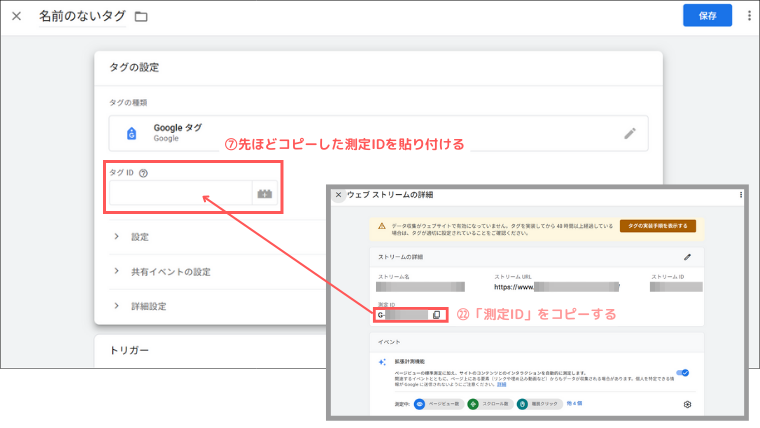Click the G- measurement ID value
760x428 pixels.
[x=402, y=315]
